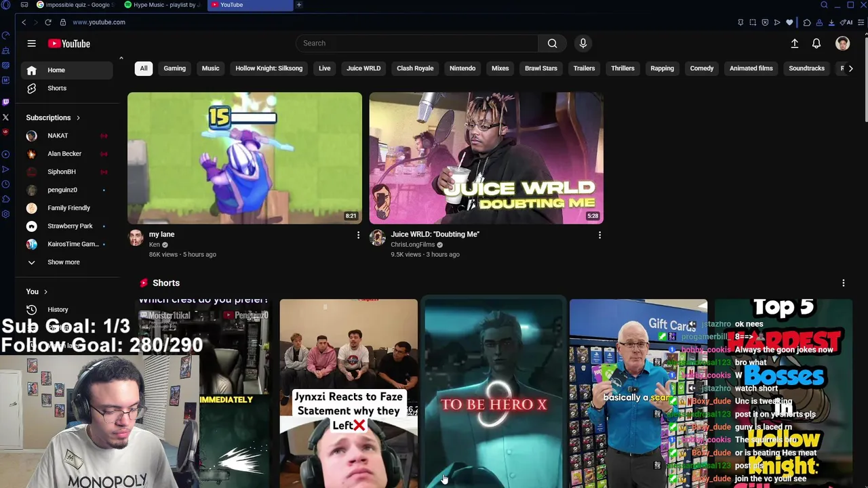Click the site lock icon in address bar

(x=63, y=22)
